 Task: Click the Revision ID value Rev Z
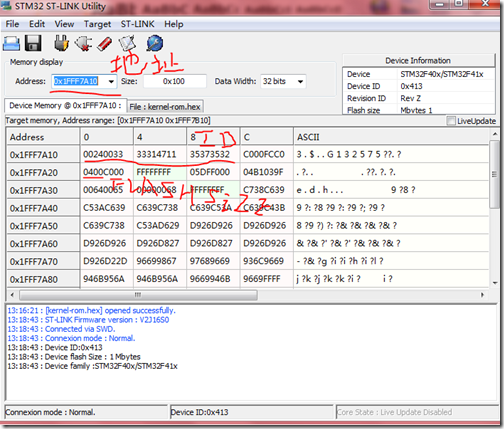(x=410, y=98)
